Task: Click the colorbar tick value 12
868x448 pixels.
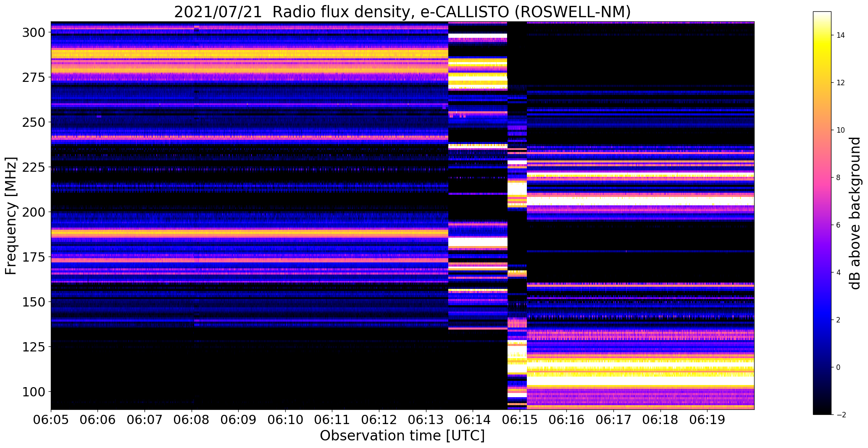Action: click(x=841, y=83)
